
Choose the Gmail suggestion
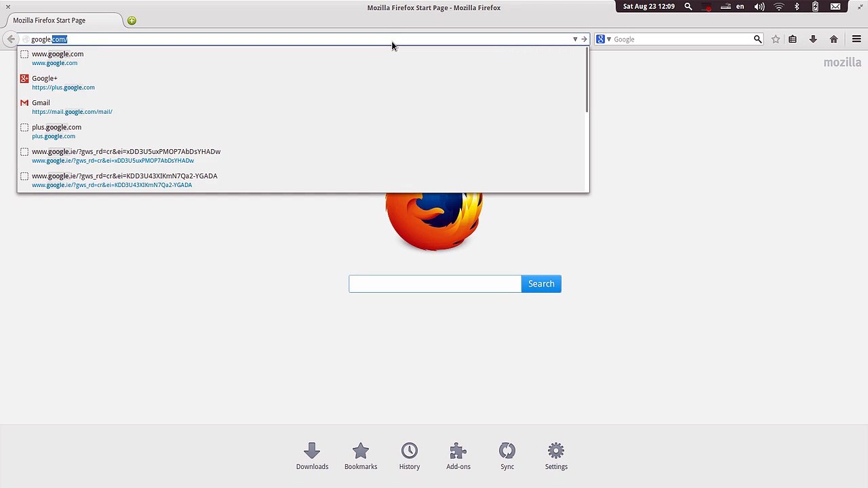pos(300,107)
